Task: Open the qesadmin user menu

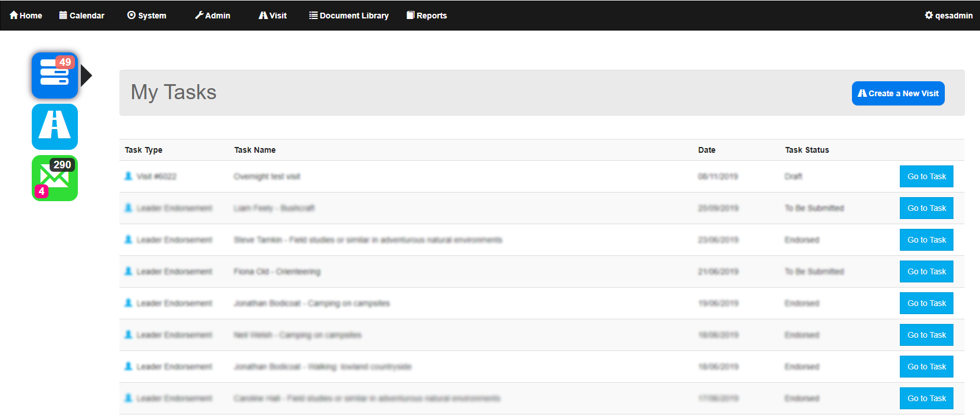Action: point(949,16)
